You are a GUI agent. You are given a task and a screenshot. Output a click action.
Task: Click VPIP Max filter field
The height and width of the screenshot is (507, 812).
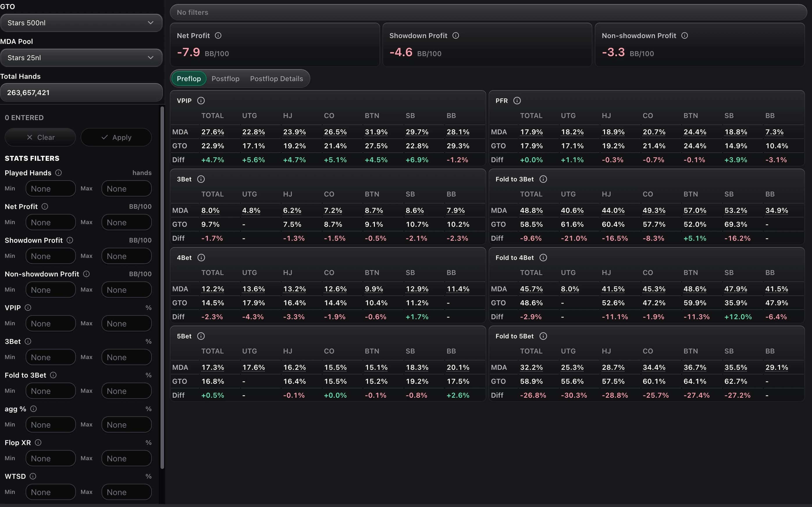pos(127,323)
